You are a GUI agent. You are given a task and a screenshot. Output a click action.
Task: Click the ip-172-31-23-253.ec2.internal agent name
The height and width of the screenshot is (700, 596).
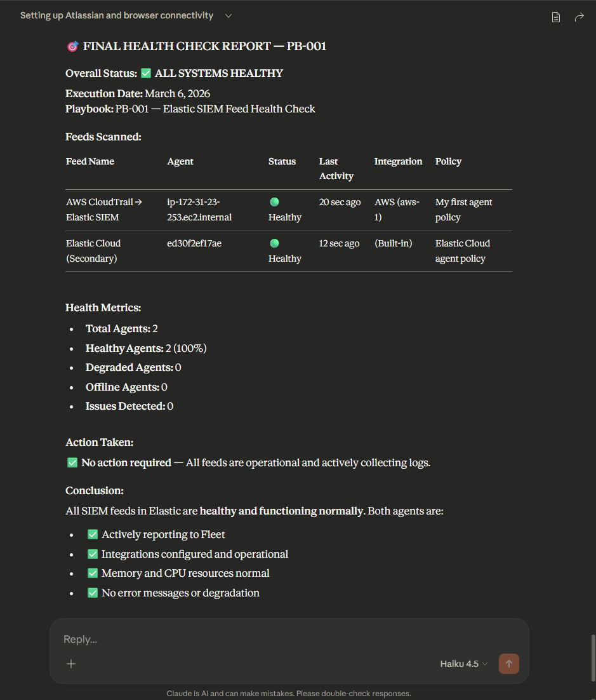coord(199,210)
